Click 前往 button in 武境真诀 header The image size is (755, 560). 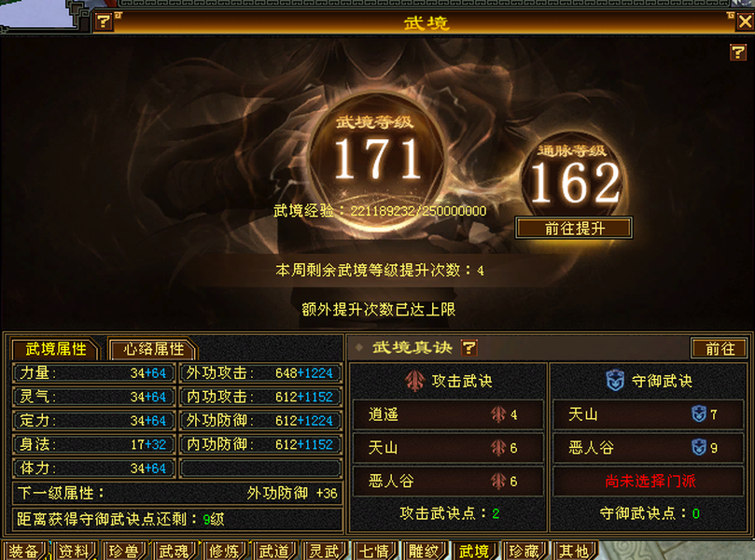pos(720,348)
